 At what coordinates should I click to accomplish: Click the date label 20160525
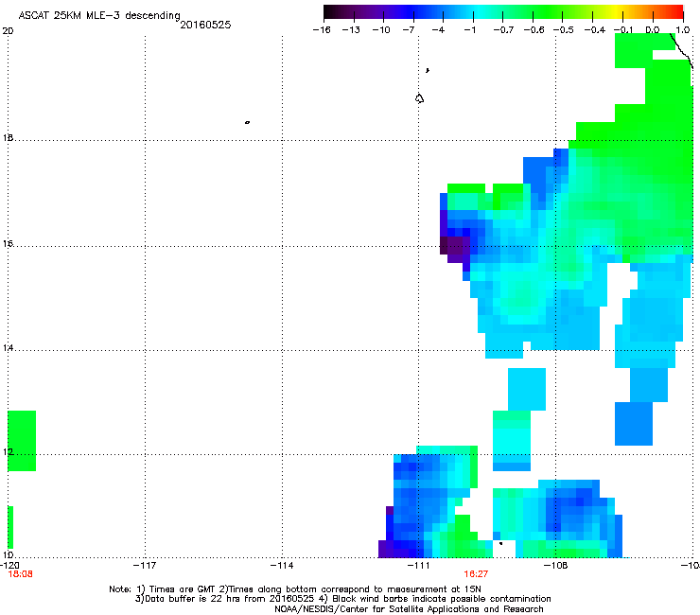click(x=205, y=25)
